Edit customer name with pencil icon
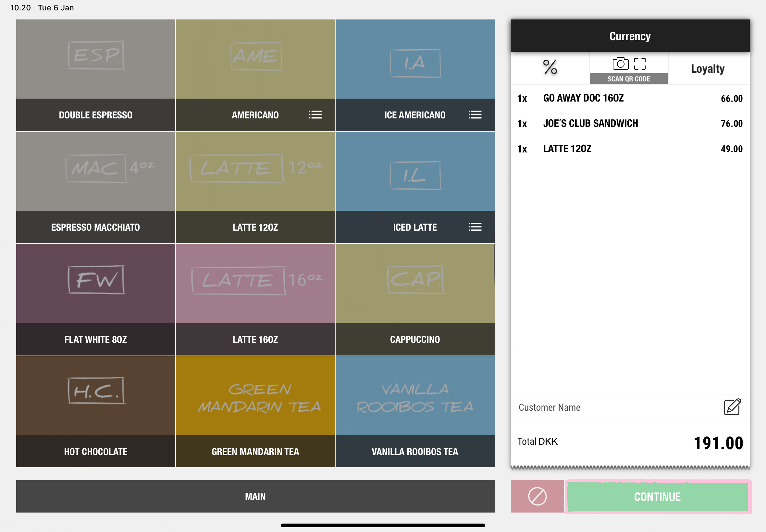 732,407
